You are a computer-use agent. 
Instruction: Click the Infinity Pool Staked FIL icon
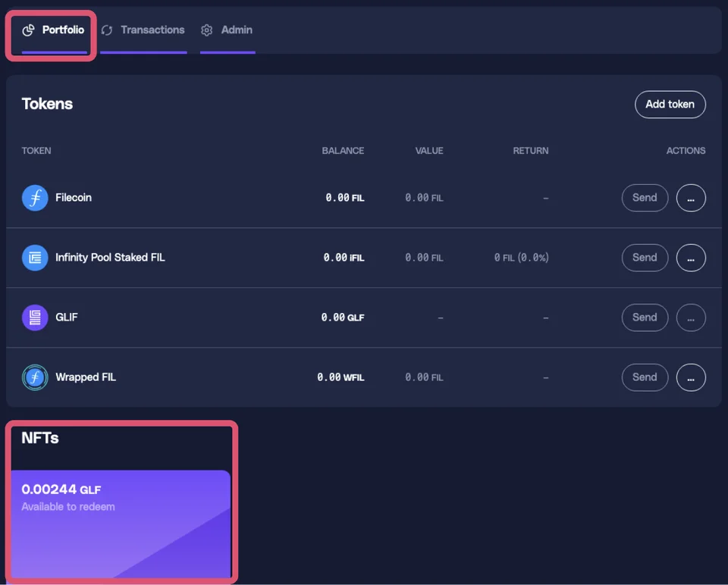35,258
